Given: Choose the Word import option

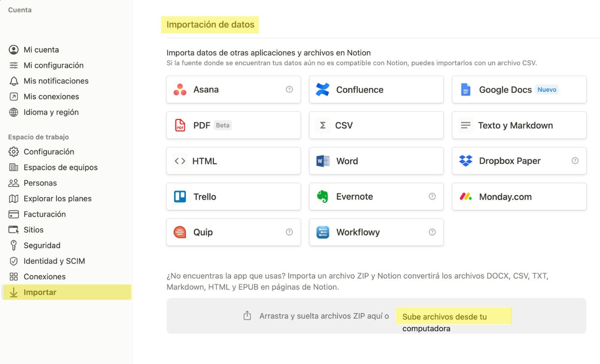Looking at the screenshot, I should (x=376, y=161).
